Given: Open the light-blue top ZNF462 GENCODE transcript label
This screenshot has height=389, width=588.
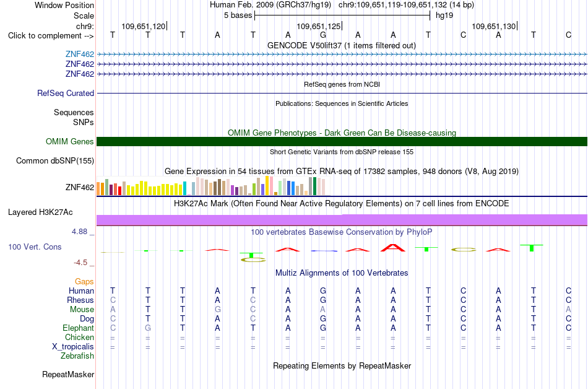Looking at the screenshot, I should click(x=79, y=54).
